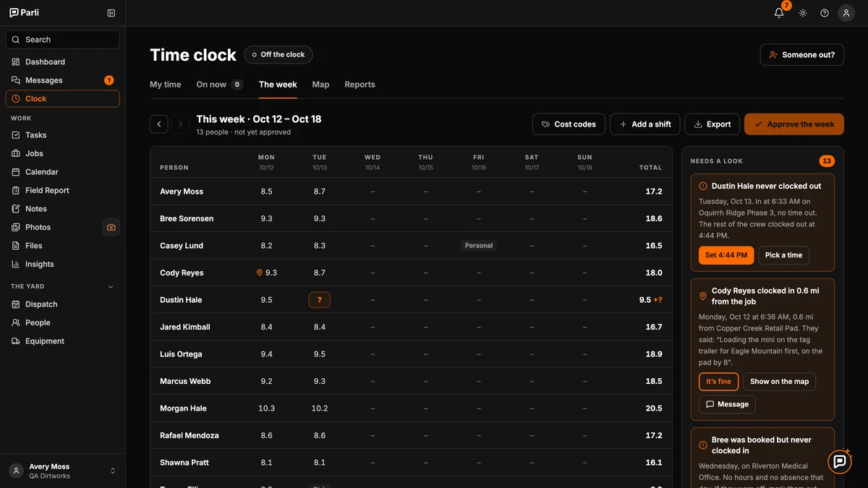The image size is (868, 488).
Task: Select Clock in the sidebar
Action: coord(63,99)
